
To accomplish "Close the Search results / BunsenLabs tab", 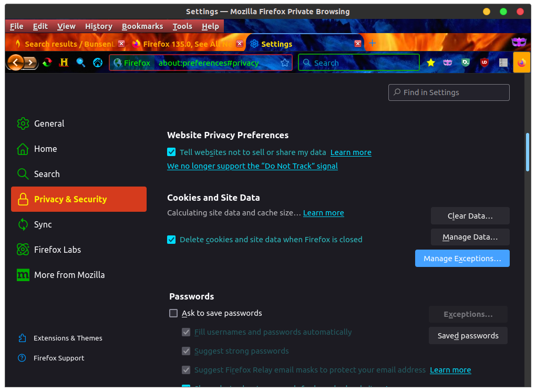I will [x=121, y=44].
